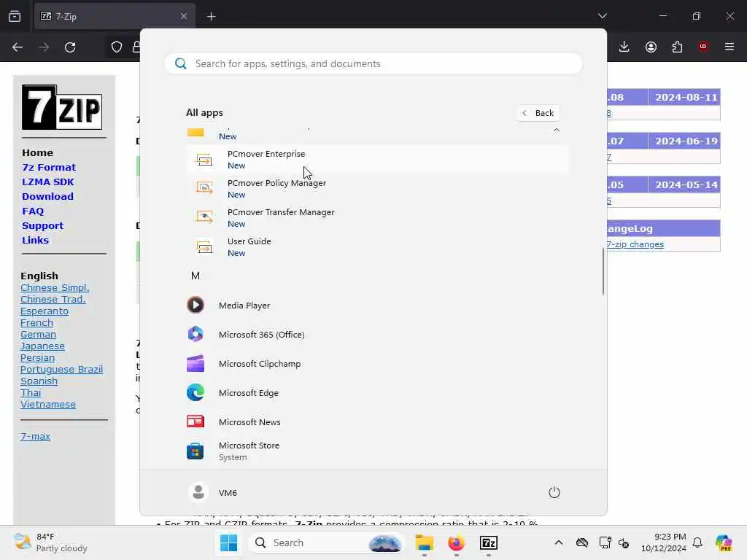Open Microsoft 365 (Office)
Image resolution: width=747 pixels, height=560 pixels.
point(377,334)
